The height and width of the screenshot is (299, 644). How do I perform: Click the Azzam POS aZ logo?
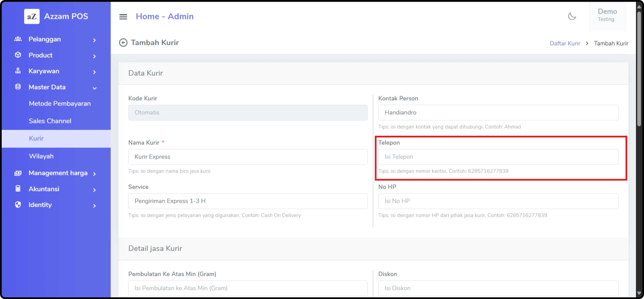tap(32, 16)
